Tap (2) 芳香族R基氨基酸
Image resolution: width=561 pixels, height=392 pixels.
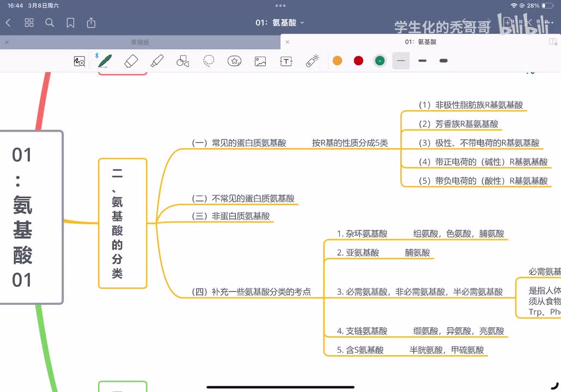coord(459,124)
